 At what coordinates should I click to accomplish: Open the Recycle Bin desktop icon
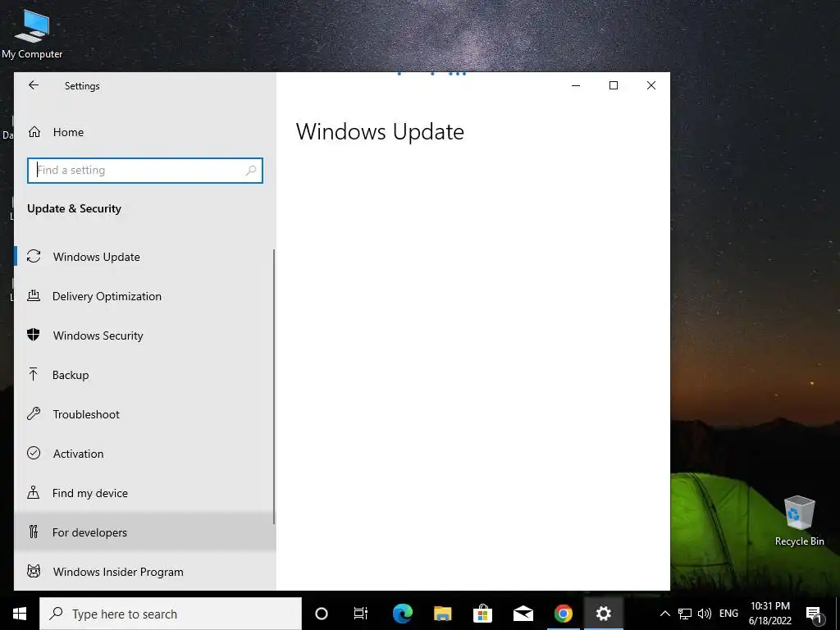point(799,521)
